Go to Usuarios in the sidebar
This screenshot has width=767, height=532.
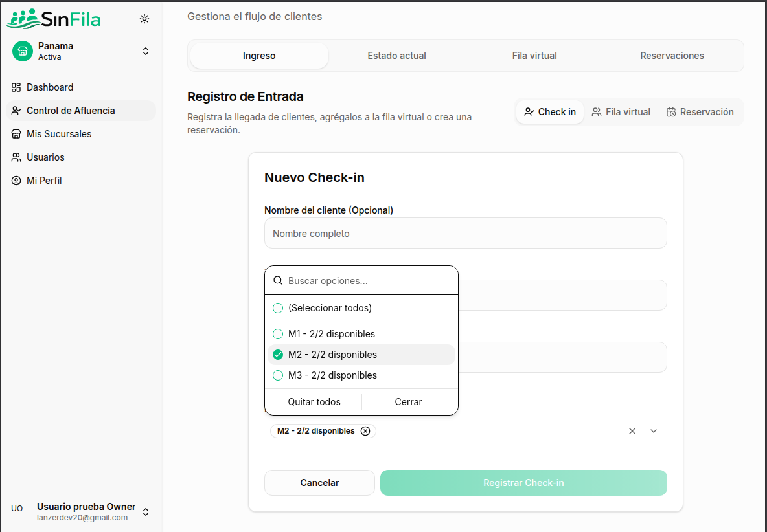click(x=45, y=157)
